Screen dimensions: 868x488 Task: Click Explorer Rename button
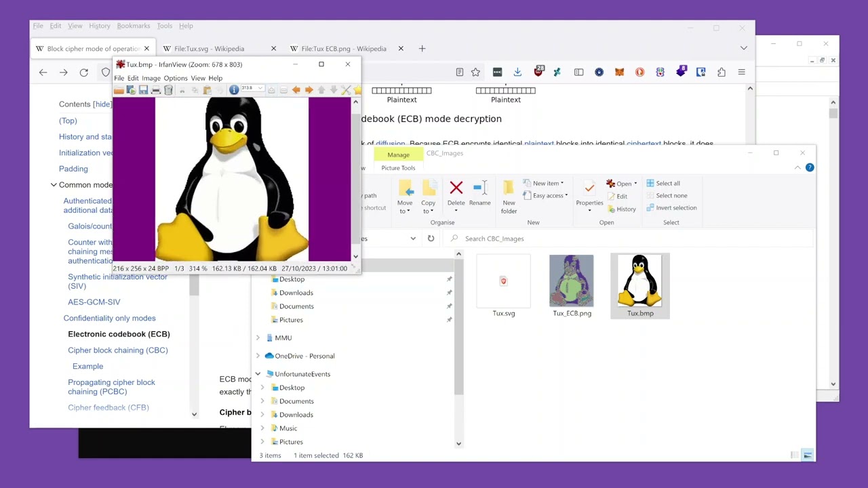pos(479,192)
